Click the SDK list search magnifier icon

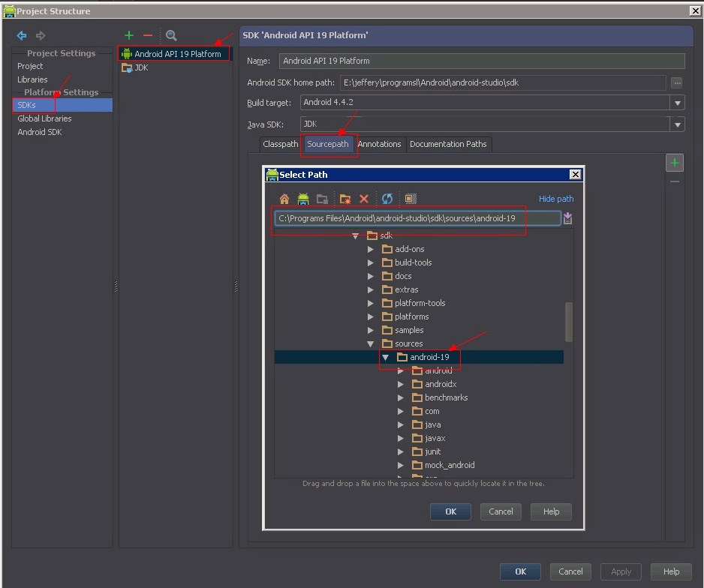point(171,35)
